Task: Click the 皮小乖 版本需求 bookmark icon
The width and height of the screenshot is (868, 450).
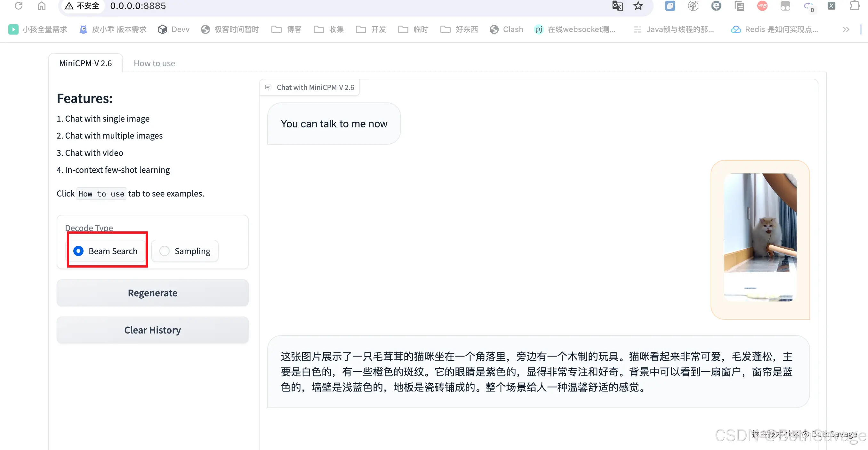Action: [83, 29]
